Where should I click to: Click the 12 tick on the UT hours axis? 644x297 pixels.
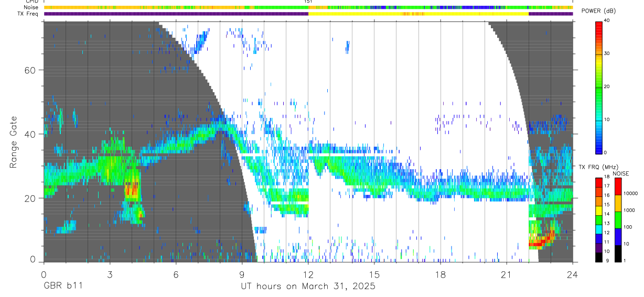[x=308, y=274]
